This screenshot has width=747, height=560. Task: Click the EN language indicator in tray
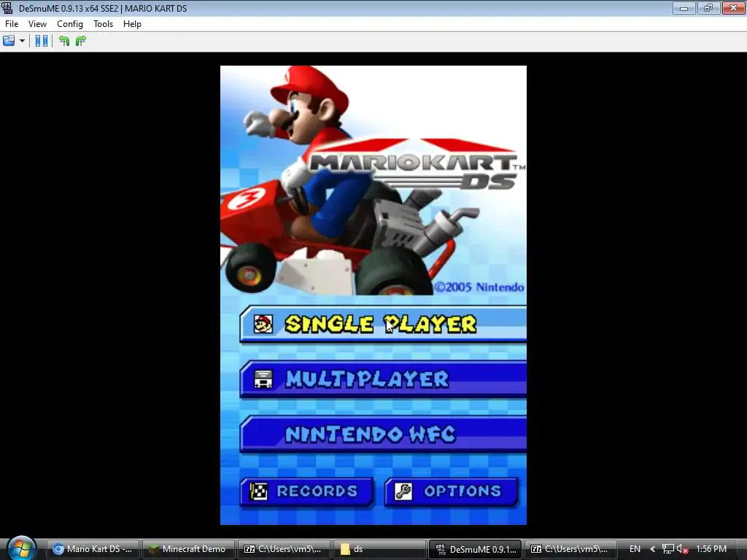(635, 549)
